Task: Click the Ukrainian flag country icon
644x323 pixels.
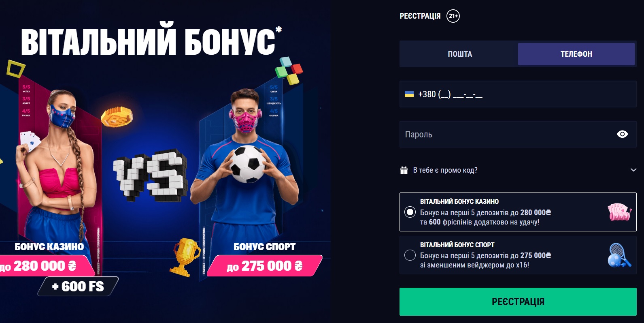Action: 409,94
